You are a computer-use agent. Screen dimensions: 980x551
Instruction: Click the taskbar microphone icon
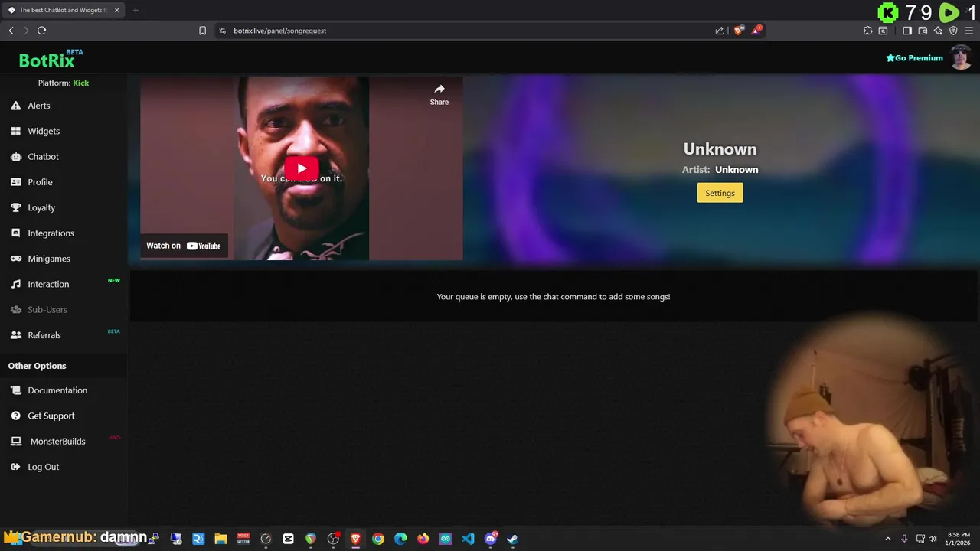click(x=904, y=539)
